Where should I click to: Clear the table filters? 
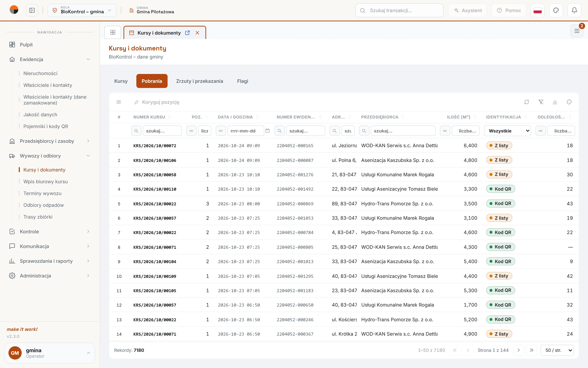point(541,102)
